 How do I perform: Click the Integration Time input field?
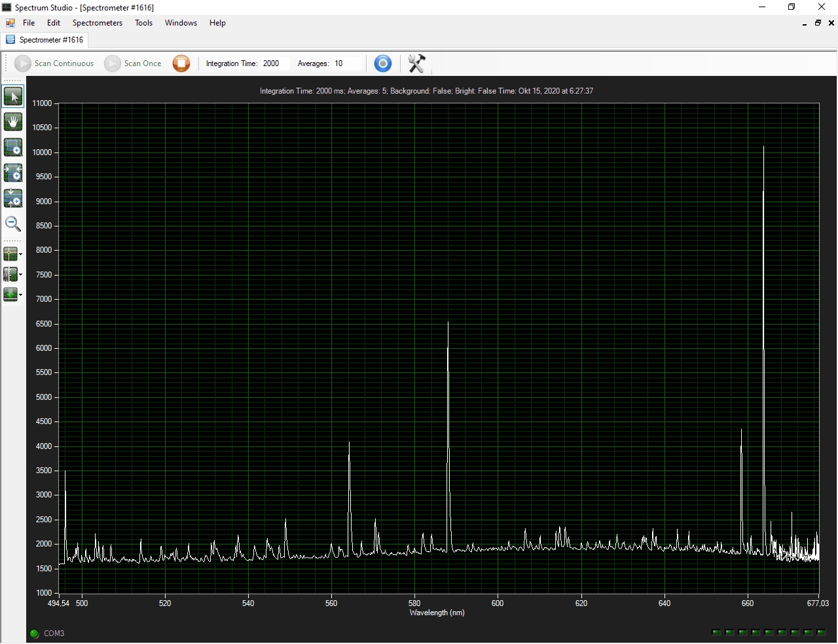point(275,63)
